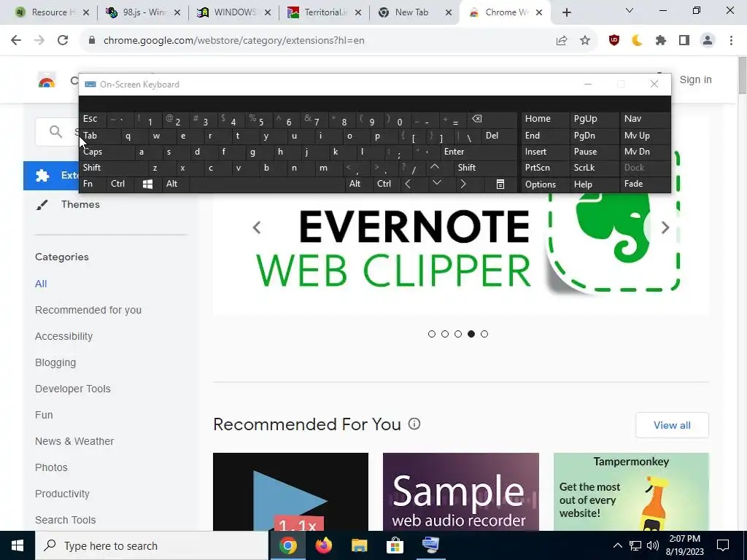The width and height of the screenshot is (747, 560).
Task: Show hidden system tray icons
Action: click(617, 545)
